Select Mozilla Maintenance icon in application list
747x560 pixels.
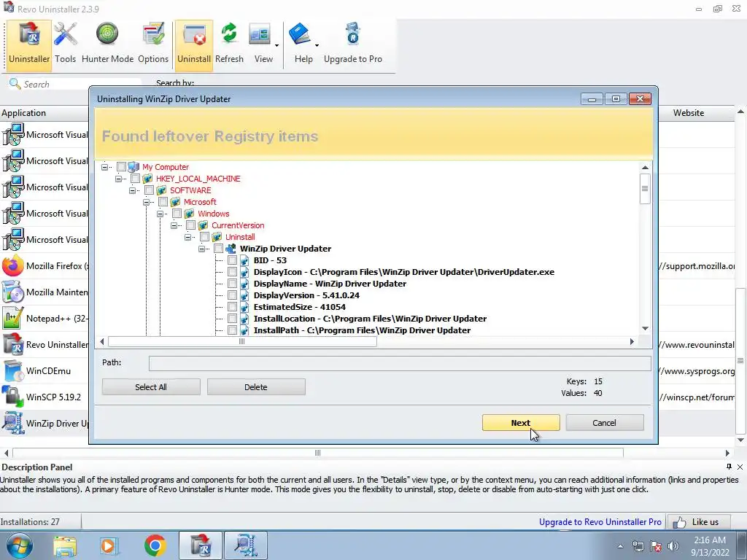point(13,292)
